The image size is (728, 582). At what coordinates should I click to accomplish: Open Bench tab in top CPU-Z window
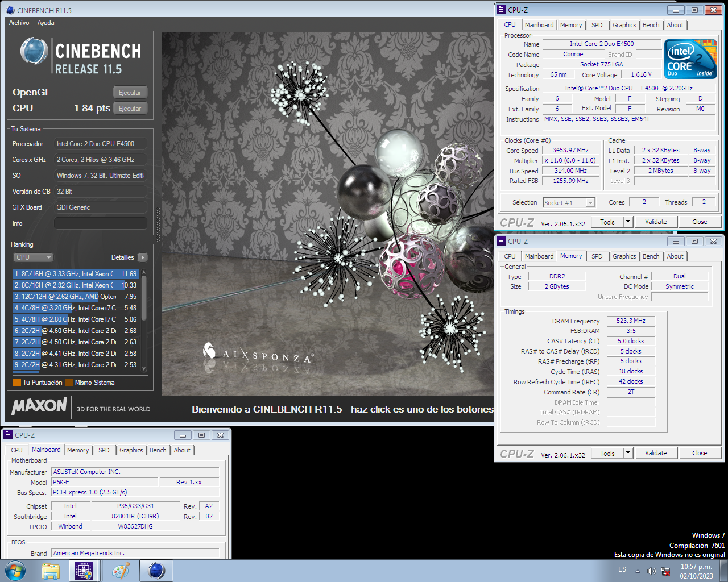tap(651, 25)
